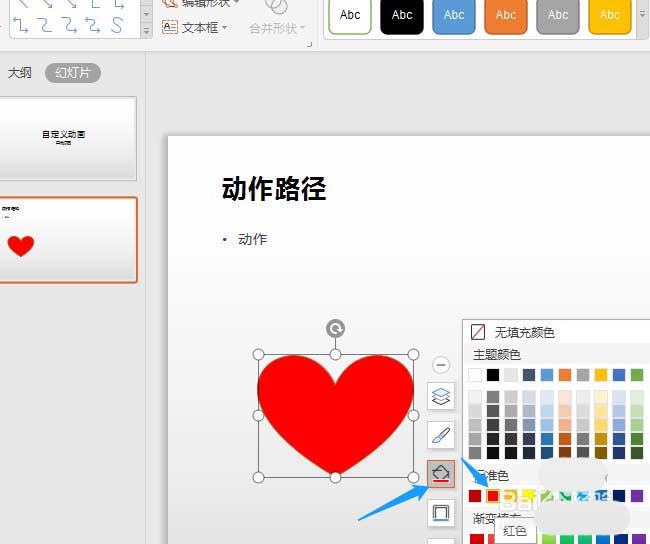Viewport: 650px width, 544px height.
Task: Select the curved arrow connector shape
Action: click(69, 25)
